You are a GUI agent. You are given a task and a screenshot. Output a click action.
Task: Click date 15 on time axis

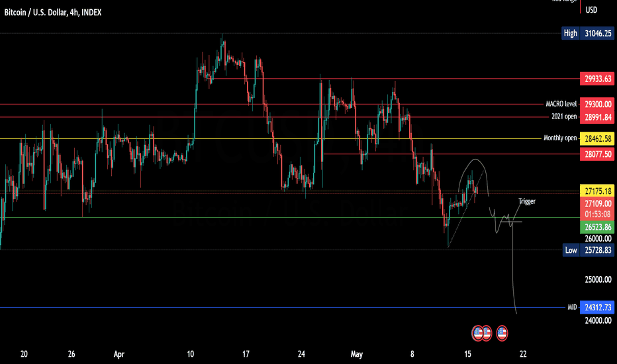tap(467, 354)
